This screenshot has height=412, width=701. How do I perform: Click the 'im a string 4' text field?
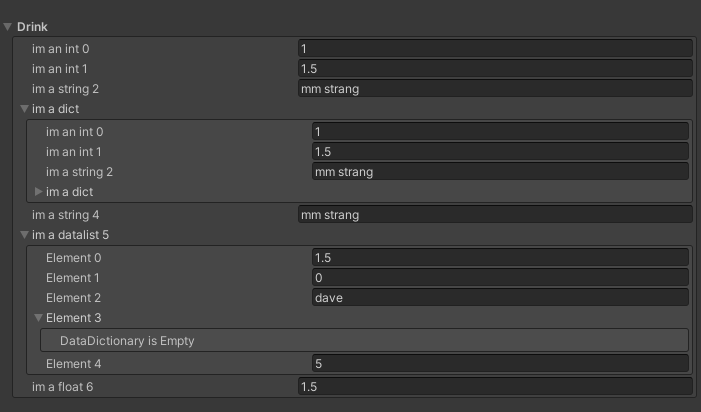(495, 214)
